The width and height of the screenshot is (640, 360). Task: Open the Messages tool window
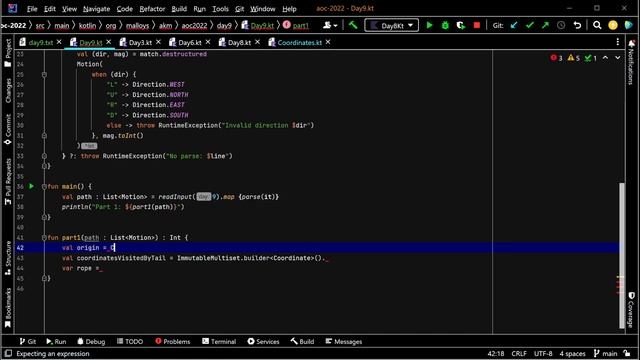tap(344, 342)
